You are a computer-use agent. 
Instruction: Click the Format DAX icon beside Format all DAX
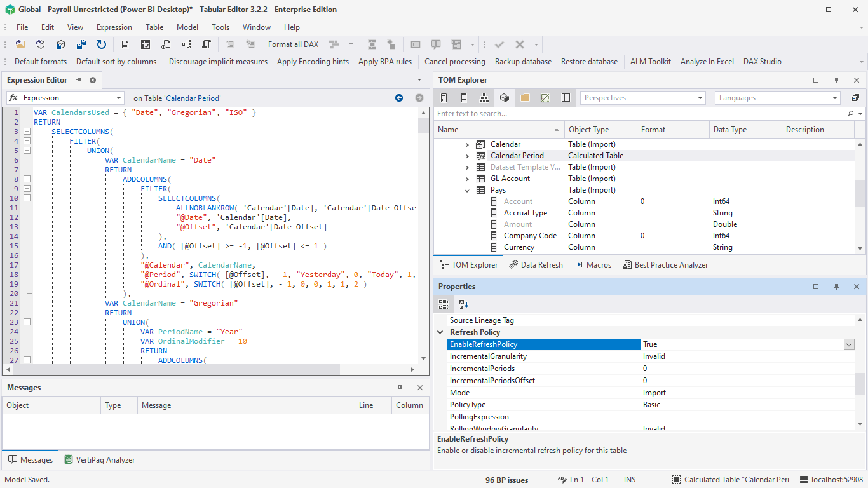333,44
